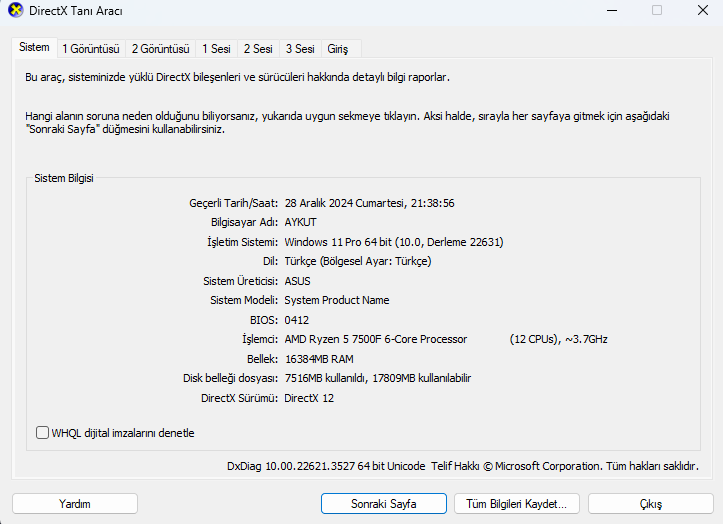Image resolution: width=723 pixels, height=524 pixels.
Task: Minimize the DirectX Tanı Aracı window
Action: 612,10
